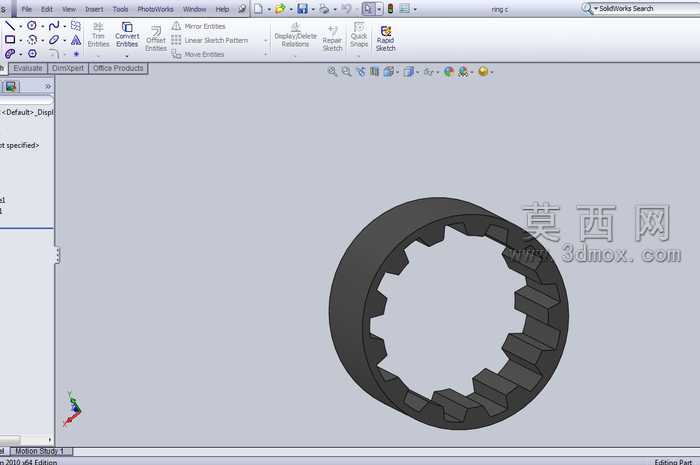
Task: Open the Window menu
Action: click(x=195, y=9)
